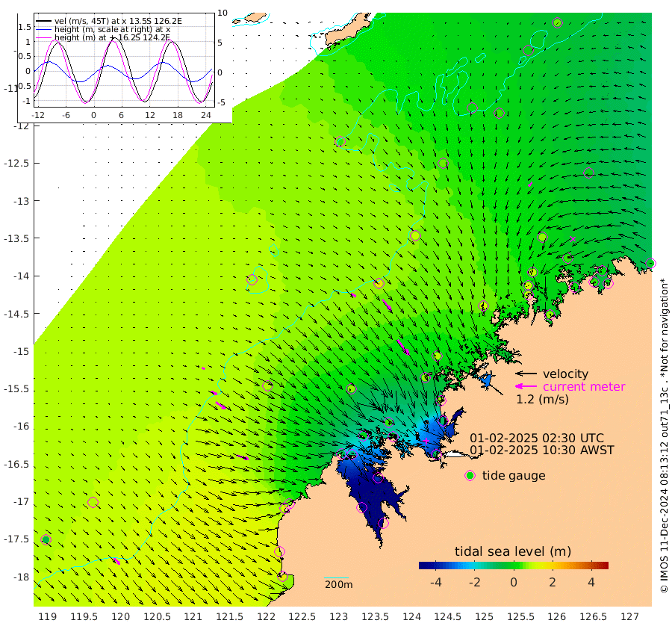Screen dimensions: 672x632
Task: Click the '119.5' longitude axis label
Action: coord(84,617)
